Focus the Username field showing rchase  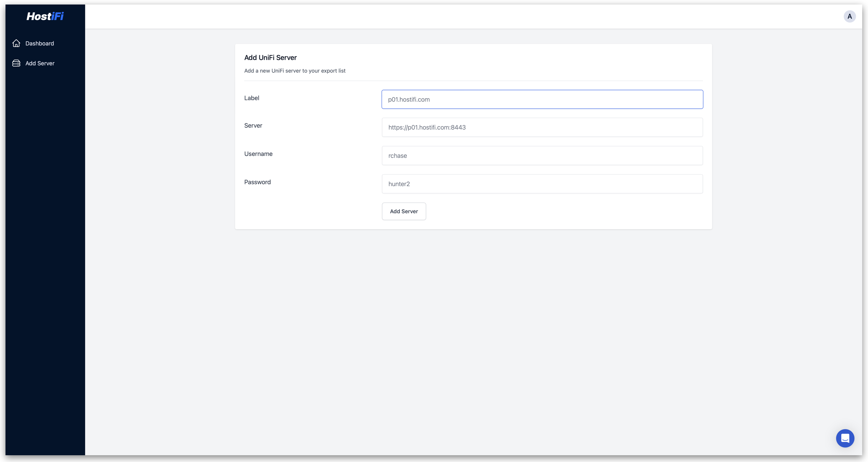[x=542, y=156]
